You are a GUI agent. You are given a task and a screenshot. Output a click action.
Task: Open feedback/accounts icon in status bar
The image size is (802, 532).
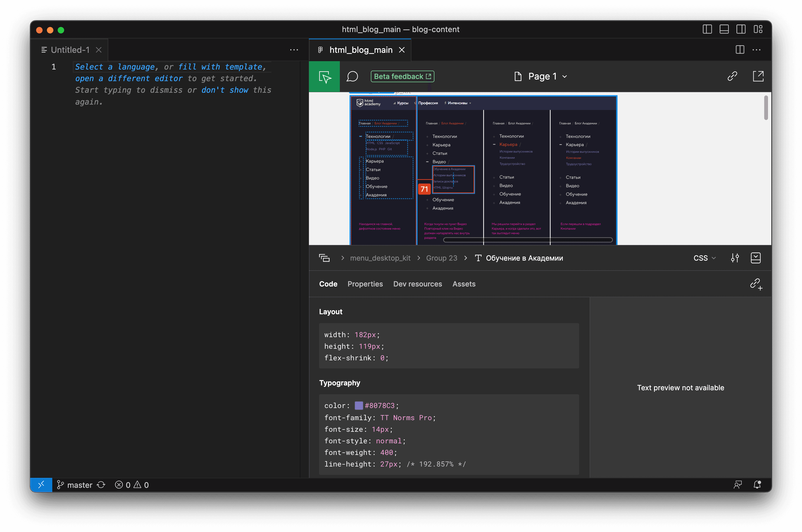[738, 485]
